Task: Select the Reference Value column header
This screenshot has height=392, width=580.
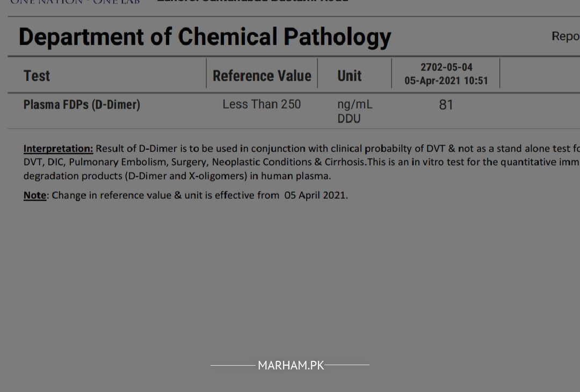Action: click(262, 76)
